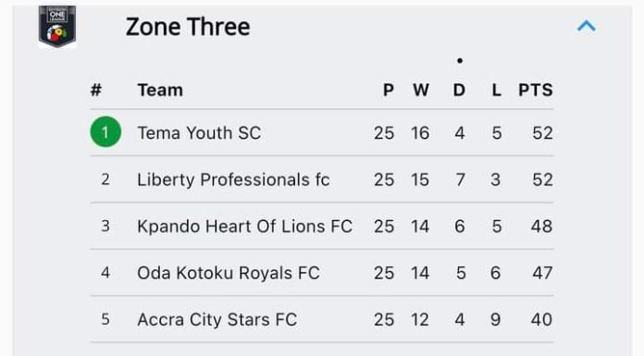Select Accra City Stars FC row
The image size is (644, 356).
point(322,319)
